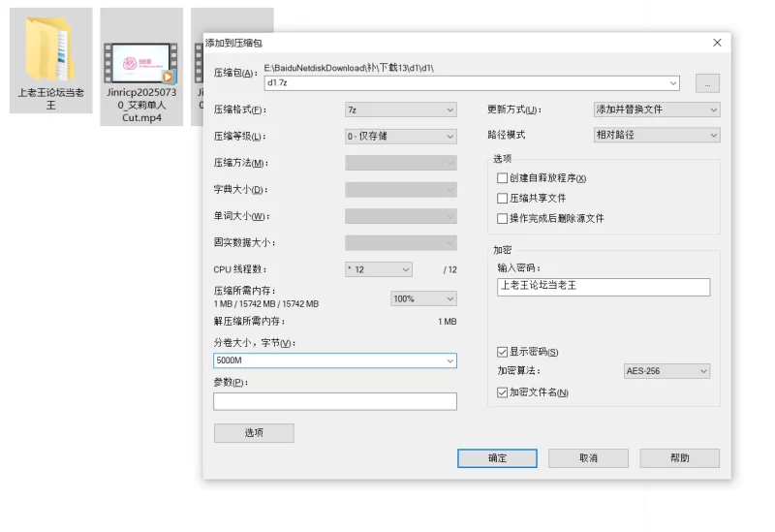Click the 选项 button
Viewport: 775px width, 532px height.
[x=254, y=432]
